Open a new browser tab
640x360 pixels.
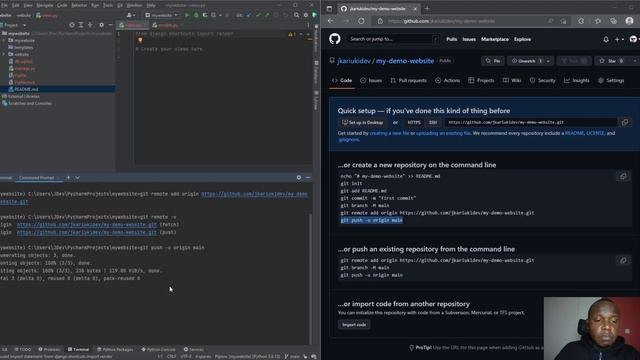point(427,8)
